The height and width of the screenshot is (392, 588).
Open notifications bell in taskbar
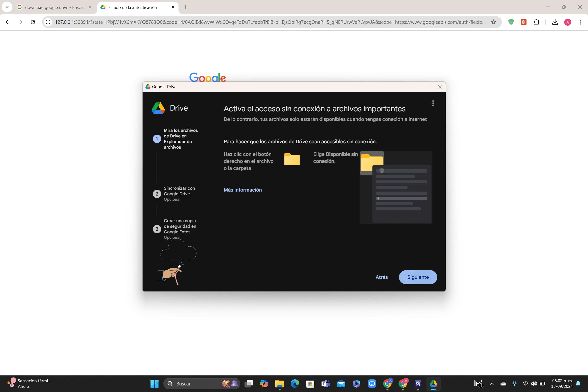point(578,384)
